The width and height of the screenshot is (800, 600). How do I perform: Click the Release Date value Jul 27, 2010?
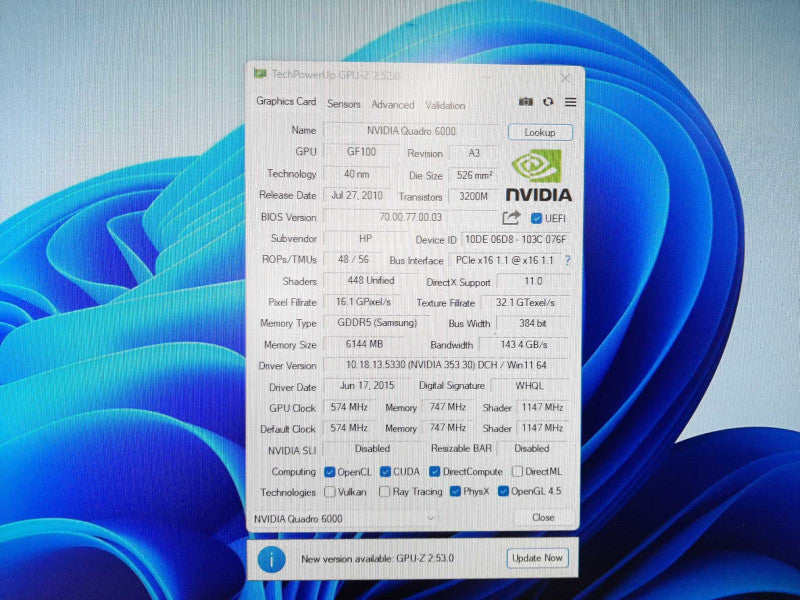(357, 195)
